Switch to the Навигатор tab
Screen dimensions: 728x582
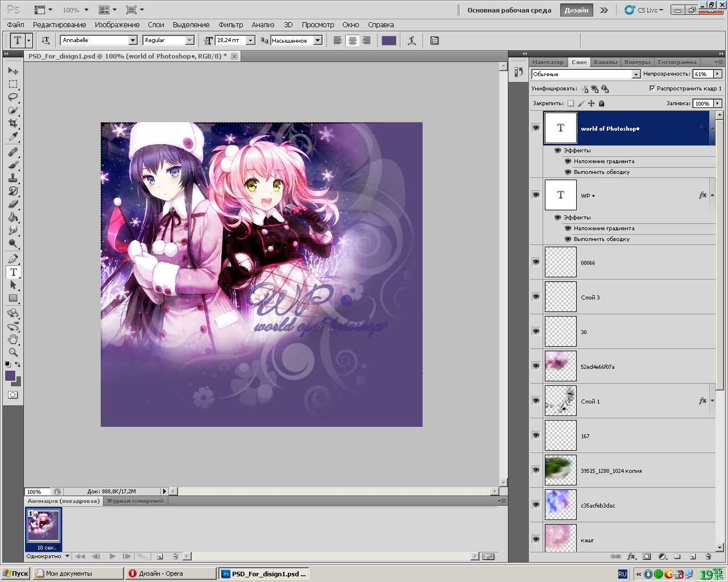tap(548, 62)
